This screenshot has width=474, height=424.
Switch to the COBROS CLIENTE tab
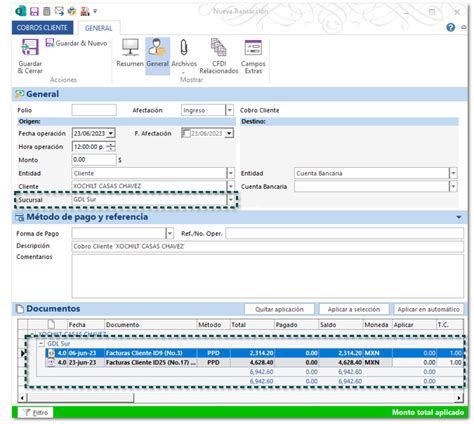click(42, 28)
